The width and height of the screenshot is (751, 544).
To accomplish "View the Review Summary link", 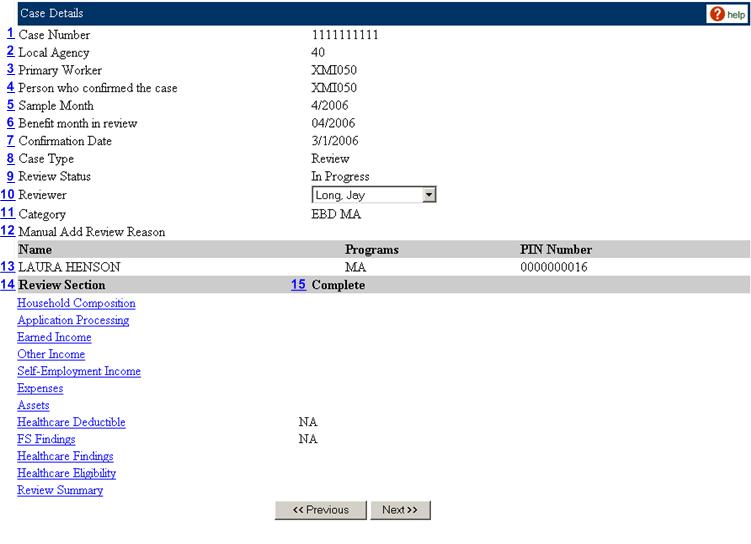I will coord(60,490).
